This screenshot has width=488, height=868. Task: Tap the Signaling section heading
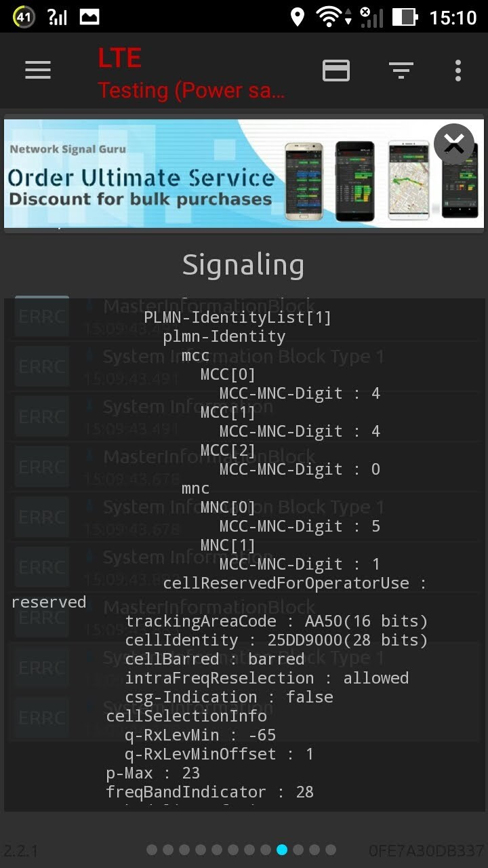pos(243,264)
